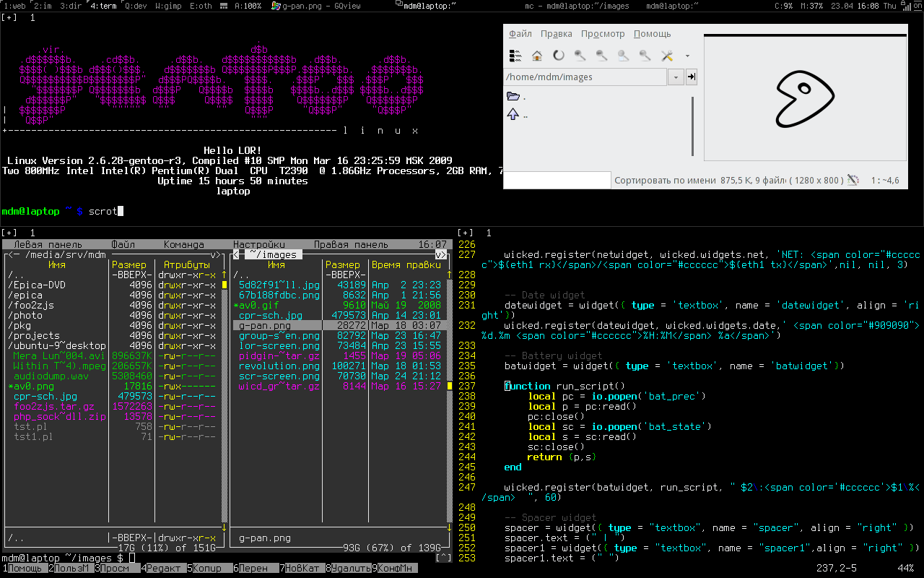The width and height of the screenshot is (924, 578).
Task: Open path history dropdown next to /home/mdm/images
Action: click(x=676, y=77)
